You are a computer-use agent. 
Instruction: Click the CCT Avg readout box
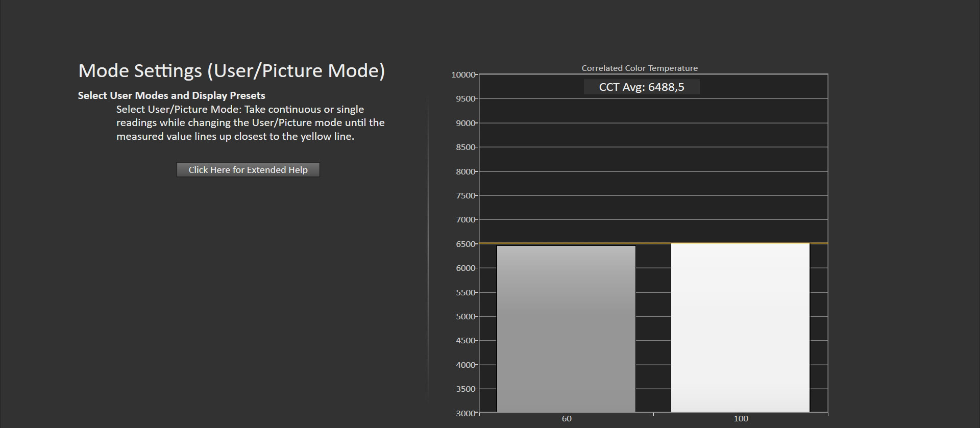tap(642, 87)
